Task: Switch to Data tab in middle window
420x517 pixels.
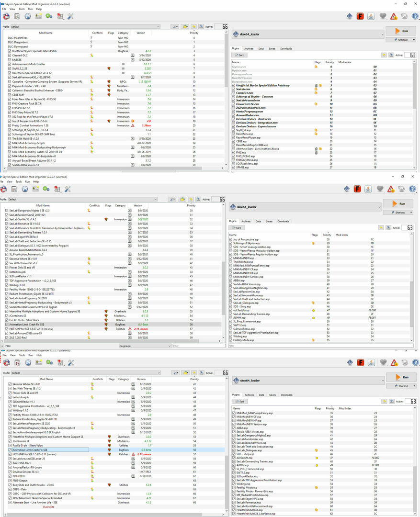Action: click(258, 221)
